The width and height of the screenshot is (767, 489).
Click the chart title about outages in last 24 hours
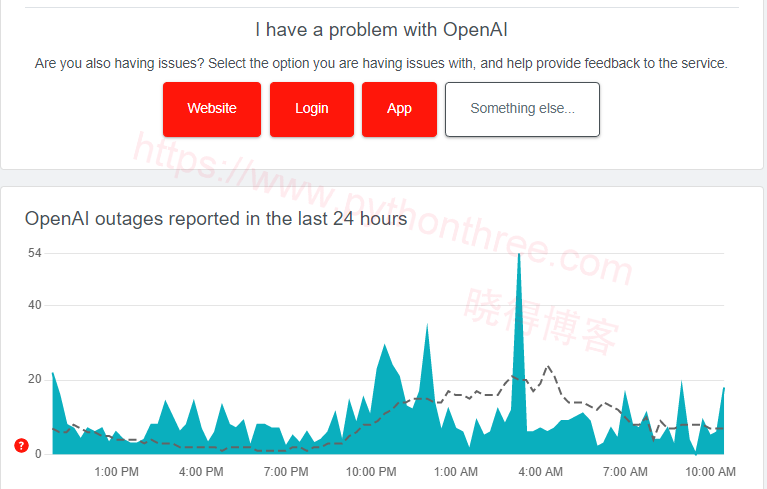(x=216, y=219)
